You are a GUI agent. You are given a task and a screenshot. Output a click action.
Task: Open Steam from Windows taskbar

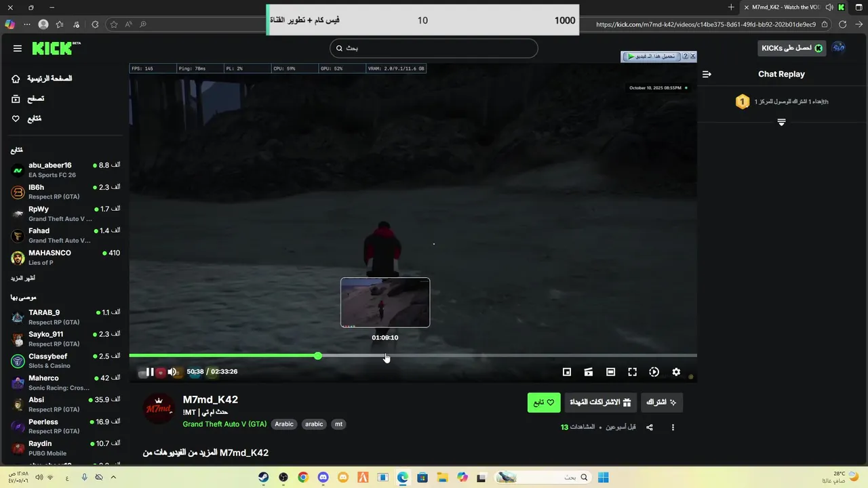[263, 477]
